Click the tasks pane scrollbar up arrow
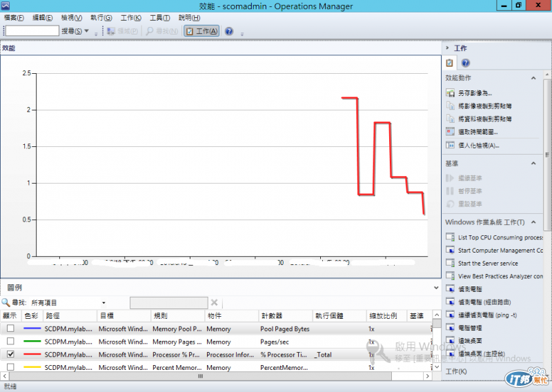 tap(546, 75)
